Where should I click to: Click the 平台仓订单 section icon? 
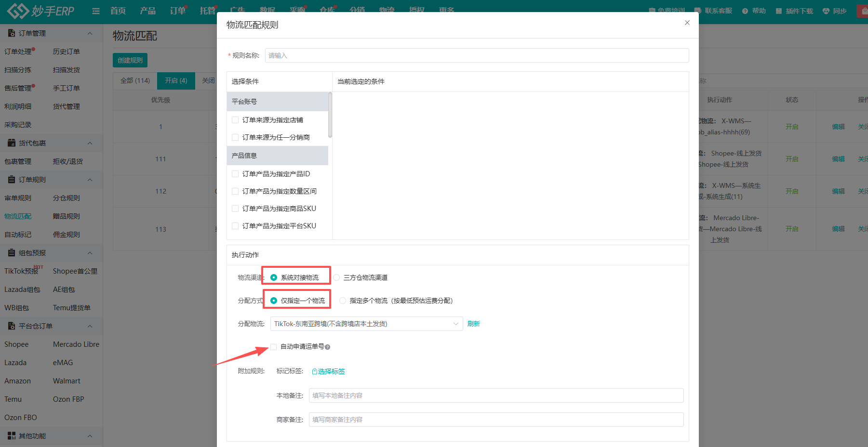pyautogui.click(x=12, y=326)
